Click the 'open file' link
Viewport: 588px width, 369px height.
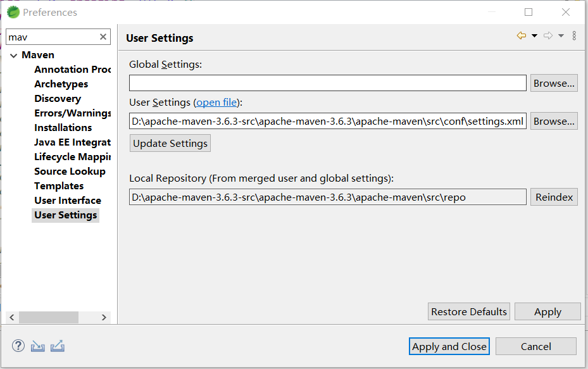click(216, 103)
